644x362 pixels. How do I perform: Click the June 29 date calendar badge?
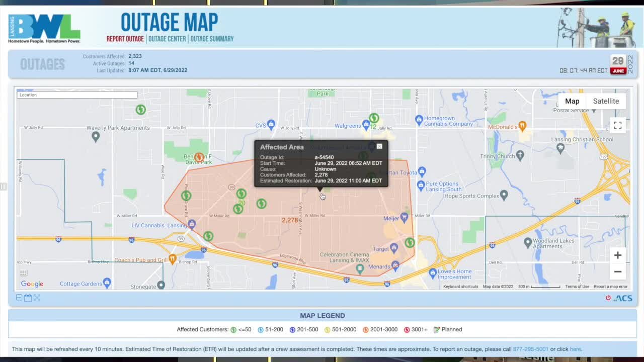coord(618,65)
